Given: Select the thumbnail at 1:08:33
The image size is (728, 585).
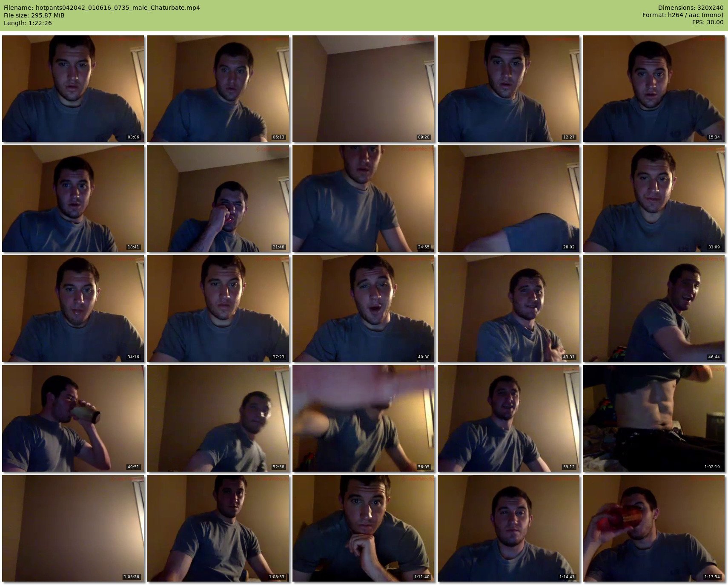Looking at the screenshot, I should click(x=218, y=528).
